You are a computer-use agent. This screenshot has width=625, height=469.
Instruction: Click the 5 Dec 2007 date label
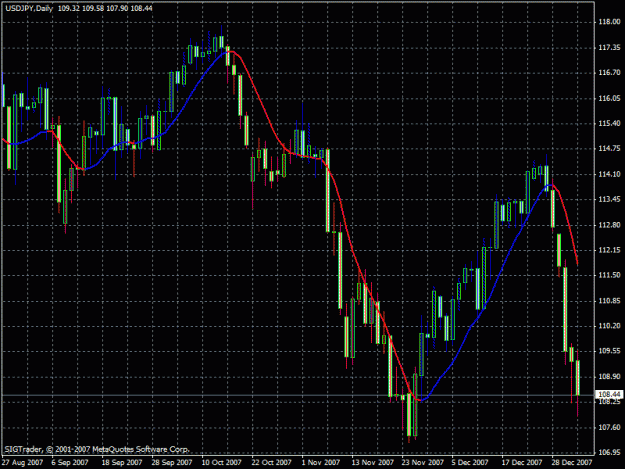(x=470, y=462)
